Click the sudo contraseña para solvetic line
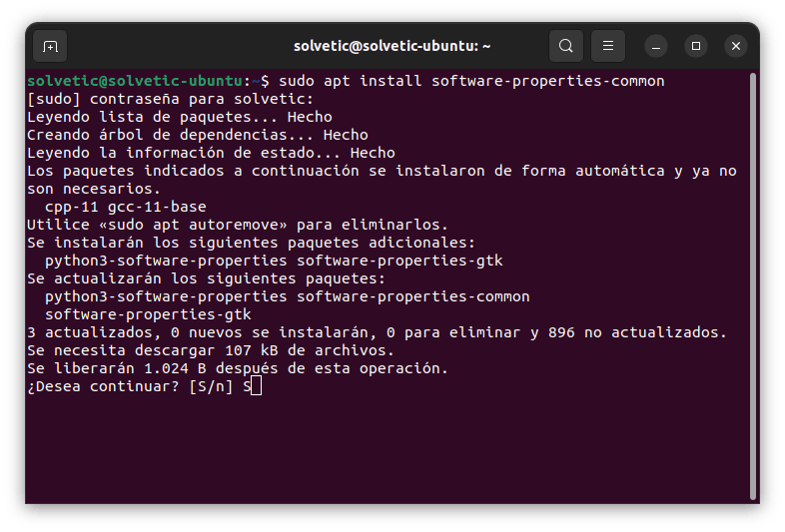Screen dimensions: 785x532 click(170, 99)
